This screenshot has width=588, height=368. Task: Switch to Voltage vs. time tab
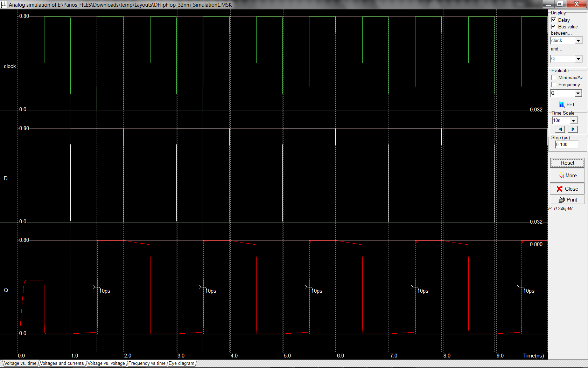point(20,363)
